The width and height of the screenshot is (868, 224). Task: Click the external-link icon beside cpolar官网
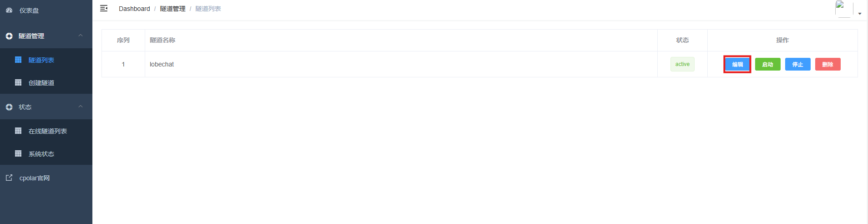(9, 178)
